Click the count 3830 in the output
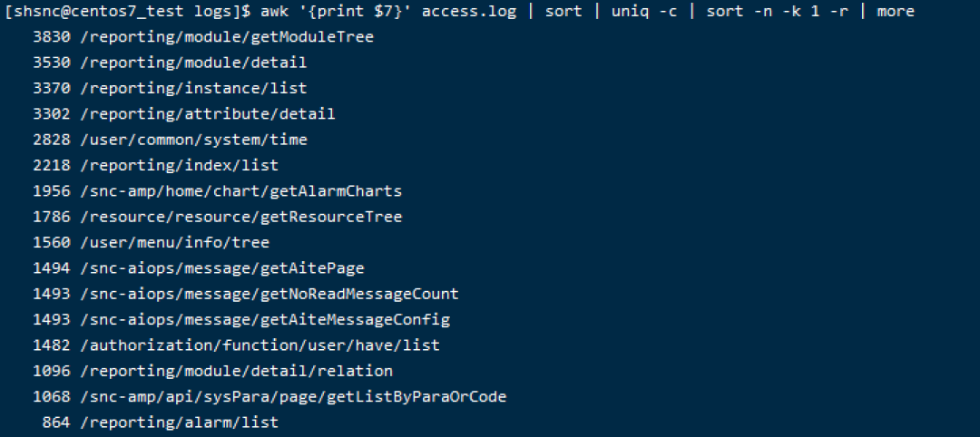 (x=50, y=37)
